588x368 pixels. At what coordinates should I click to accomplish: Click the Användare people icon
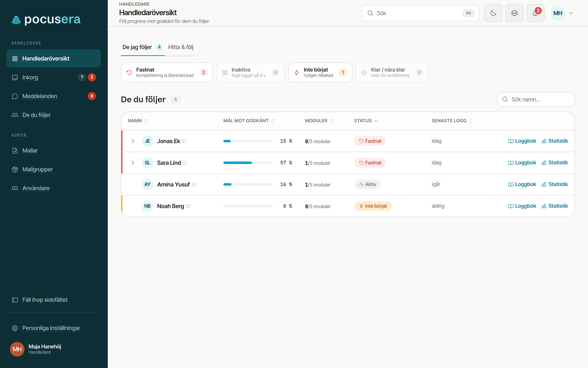pos(15,188)
